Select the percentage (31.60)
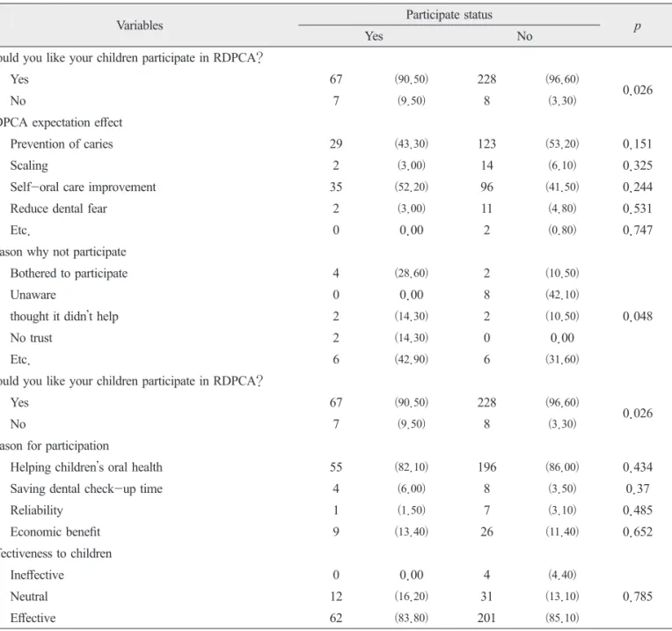The width and height of the screenshot is (672, 631). (562, 359)
